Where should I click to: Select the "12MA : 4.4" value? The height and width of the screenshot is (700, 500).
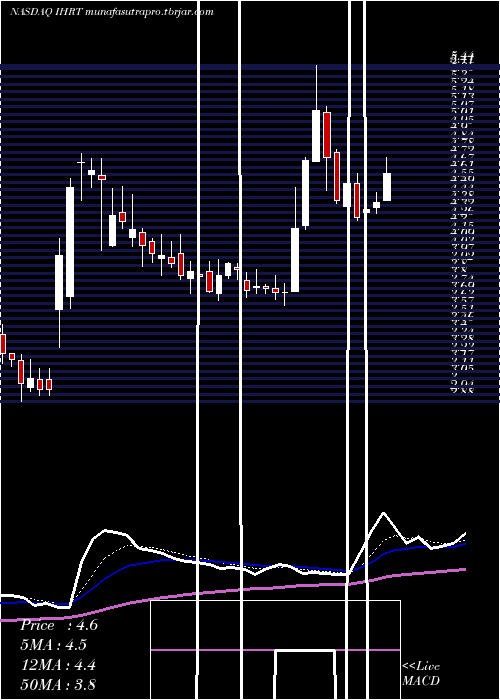pos(59,664)
